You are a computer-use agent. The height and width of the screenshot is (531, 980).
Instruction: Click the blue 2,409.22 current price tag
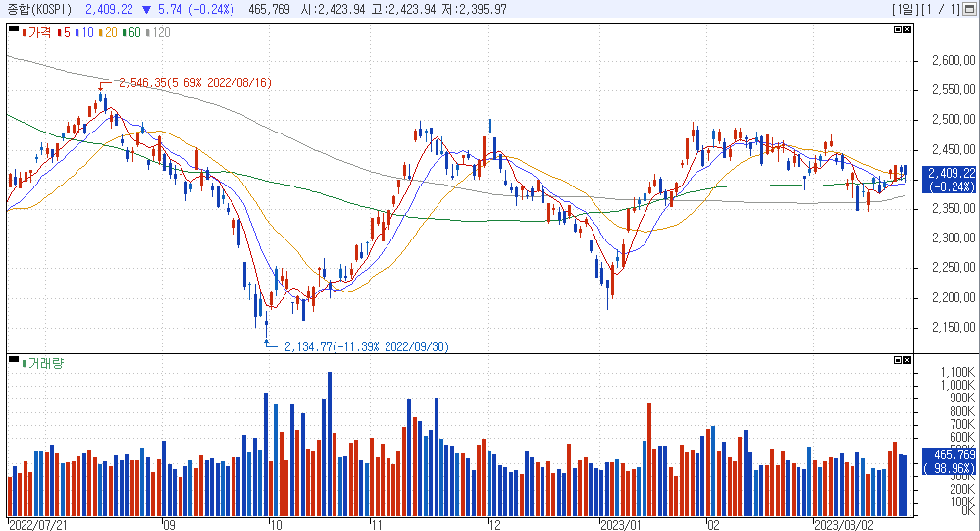pyautogui.click(x=950, y=180)
